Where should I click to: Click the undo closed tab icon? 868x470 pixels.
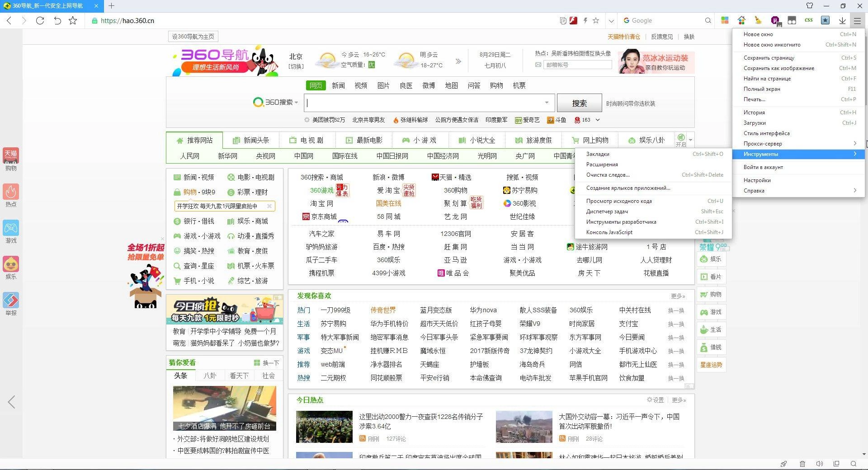[x=57, y=20]
